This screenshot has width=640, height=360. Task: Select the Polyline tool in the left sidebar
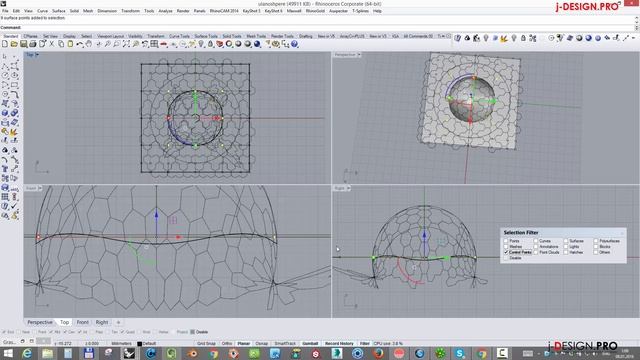coord(5,66)
